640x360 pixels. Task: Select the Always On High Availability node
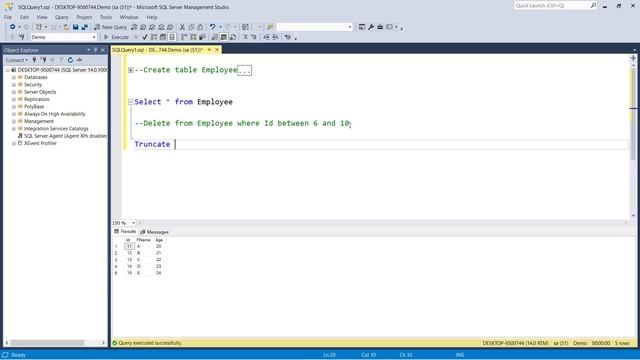(55, 114)
